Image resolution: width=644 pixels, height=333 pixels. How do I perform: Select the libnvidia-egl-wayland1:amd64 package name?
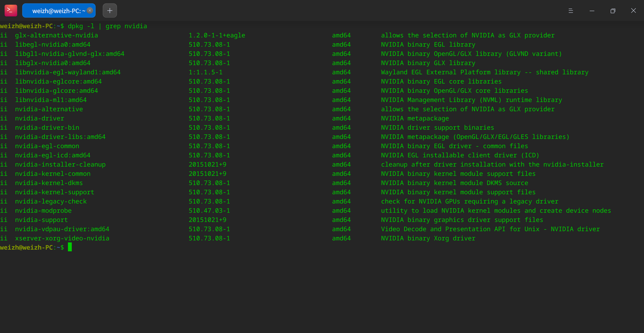[68, 72]
